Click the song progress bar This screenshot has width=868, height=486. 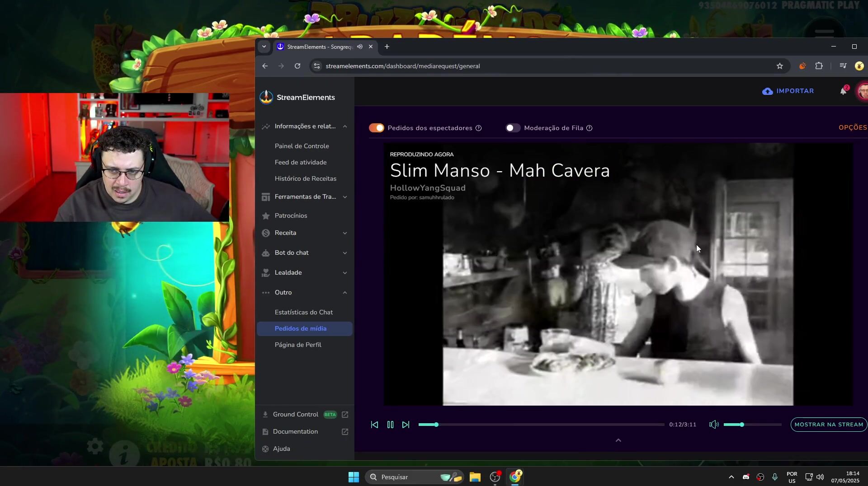coord(541,425)
